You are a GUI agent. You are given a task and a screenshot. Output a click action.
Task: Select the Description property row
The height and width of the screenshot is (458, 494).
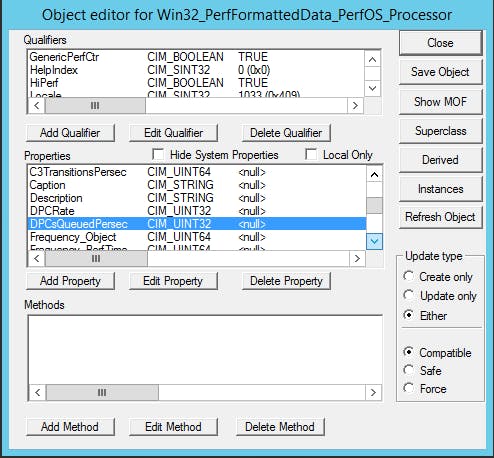click(x=197, y=198)
